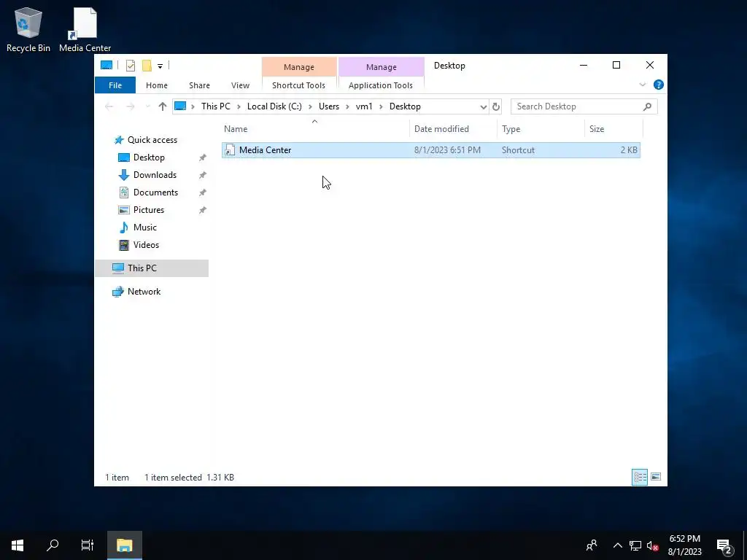Image resolution: width=747 pixels, height=560 pixels.
Task: Open the Action Center notifications icon
Action: [724, 546]
